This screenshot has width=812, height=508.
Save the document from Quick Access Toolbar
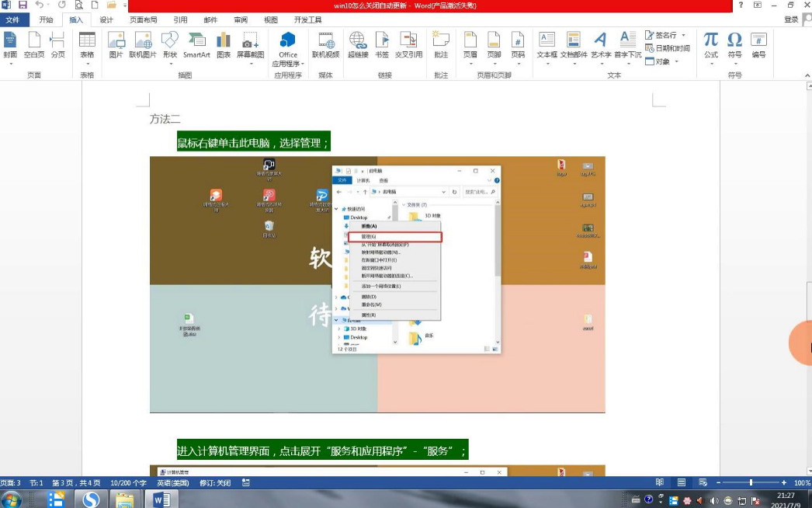click(23, 5)
